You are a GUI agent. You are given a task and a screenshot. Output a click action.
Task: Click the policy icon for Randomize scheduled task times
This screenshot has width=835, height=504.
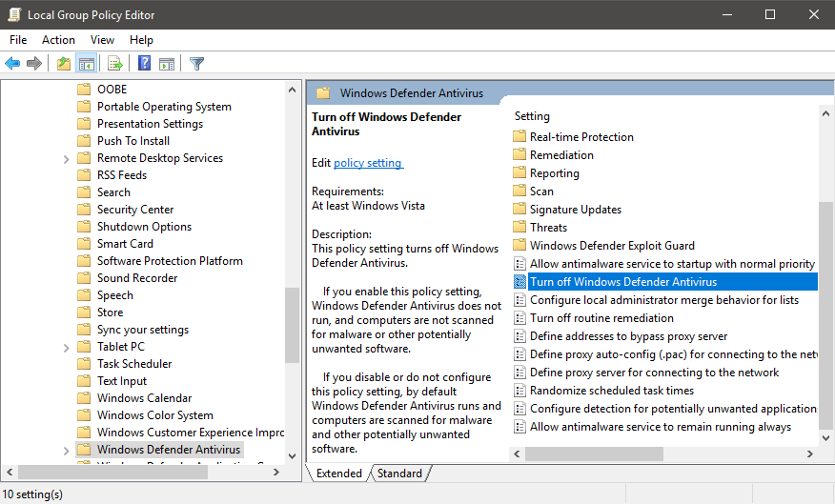[x=519, y=391]
